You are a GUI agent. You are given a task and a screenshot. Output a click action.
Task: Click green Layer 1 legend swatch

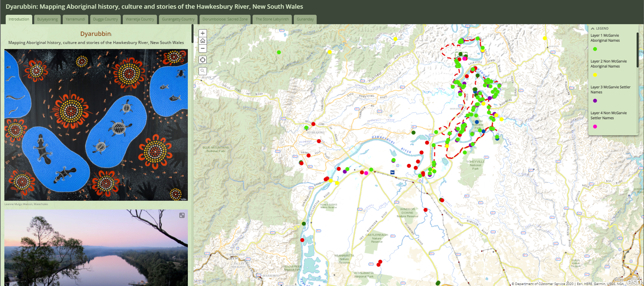[x=595, y=49]
